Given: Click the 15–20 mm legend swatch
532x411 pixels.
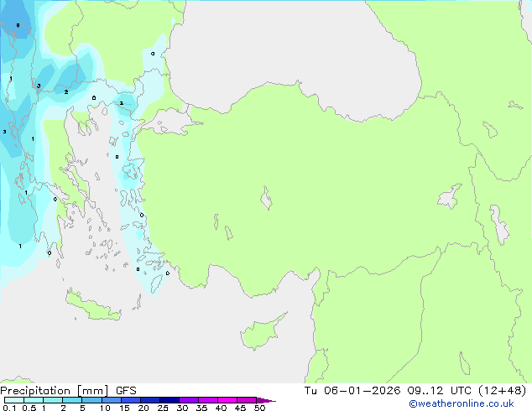Looking at the screenshot, I should pos(130,400).
